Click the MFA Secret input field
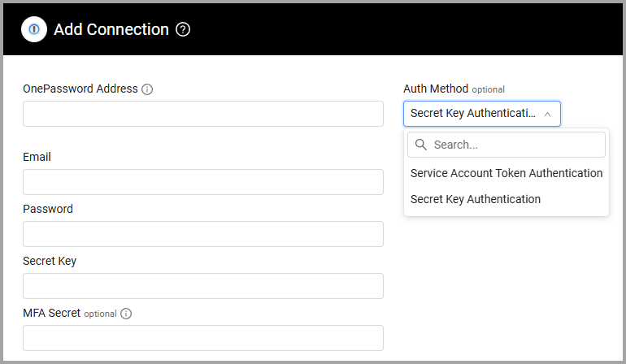The width and height of the screenshot is (626, 364). click(202, 338)
